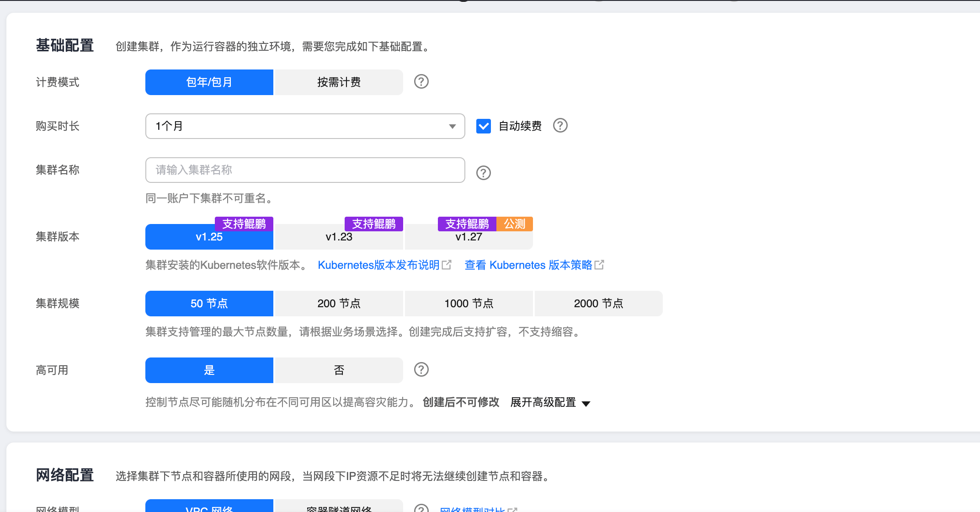This screenshot has height=512, width=980.
Task: Choose 2000 节点 cluster scale
Action: coord(598,303)
